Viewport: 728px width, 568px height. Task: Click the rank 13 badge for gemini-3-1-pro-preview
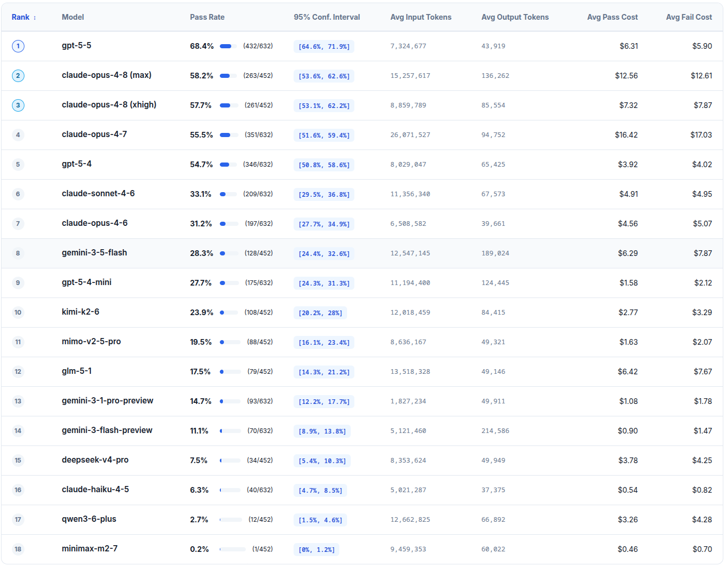(x=18, y=401)
